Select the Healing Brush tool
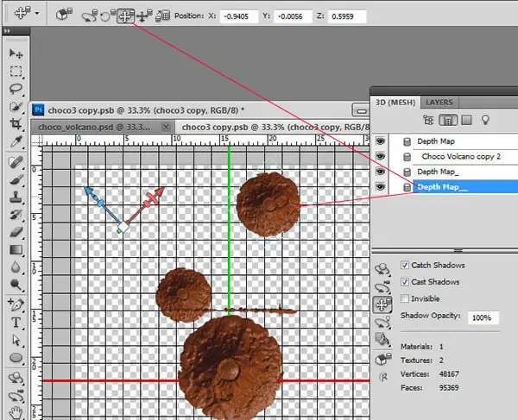The image size is (518, 420). click(x=16, y=162)
